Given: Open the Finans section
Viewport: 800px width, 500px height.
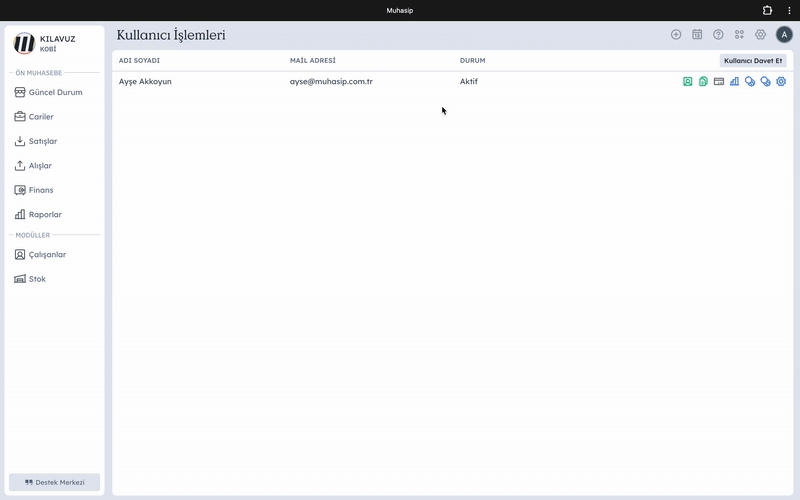Looking at the screenshot, I should (x=41, y=190).
